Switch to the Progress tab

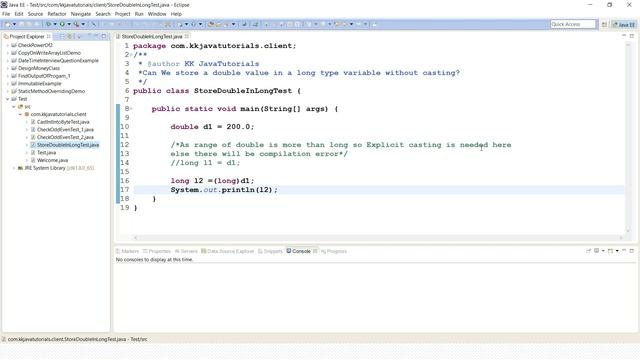click(333, 251)
